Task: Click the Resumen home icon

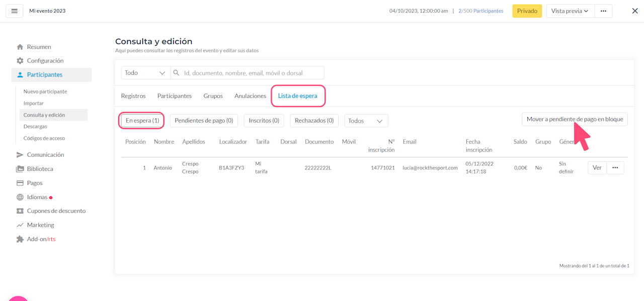Action: click(20, 47)
